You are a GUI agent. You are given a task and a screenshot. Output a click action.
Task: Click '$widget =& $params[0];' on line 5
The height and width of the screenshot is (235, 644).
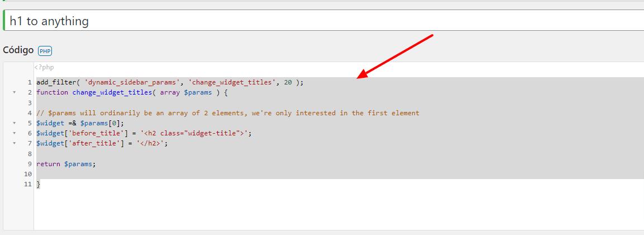tap(80, 124)
